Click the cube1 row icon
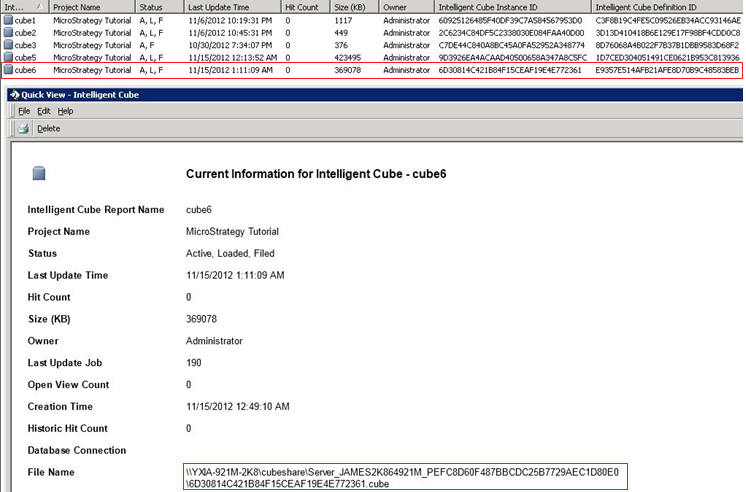 [x=7, y=20]
